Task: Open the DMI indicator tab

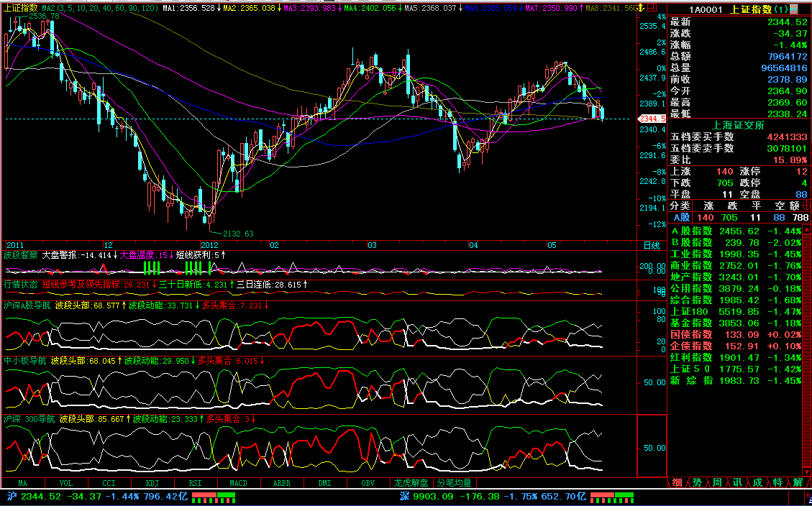Action: pos(324,483)
